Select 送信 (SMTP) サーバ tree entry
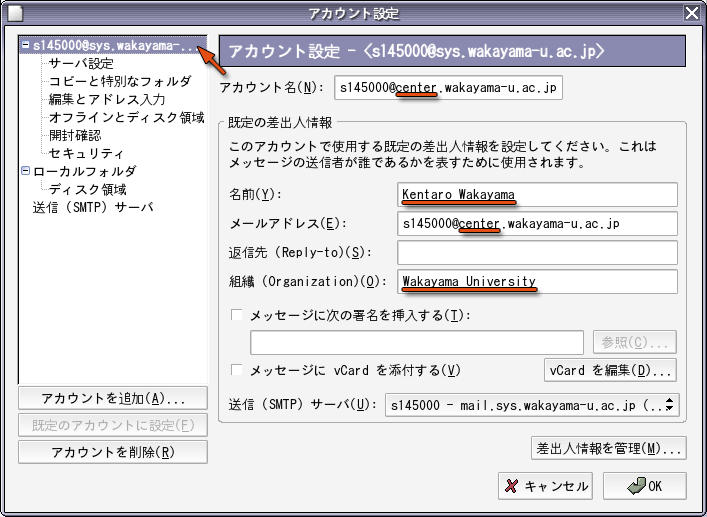Viewport: 707px width, 517px height. tap(93, 207)
